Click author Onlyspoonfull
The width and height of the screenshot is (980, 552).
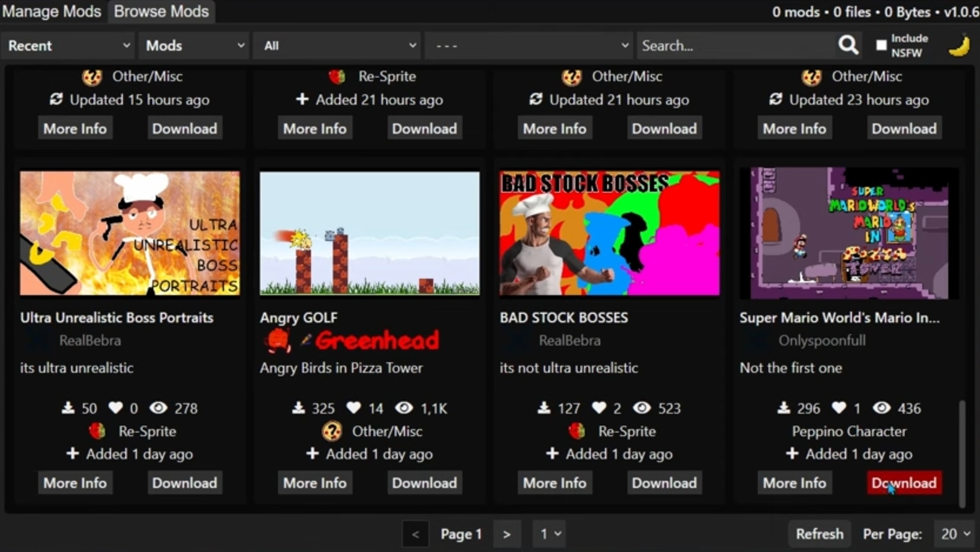[822, 340]
